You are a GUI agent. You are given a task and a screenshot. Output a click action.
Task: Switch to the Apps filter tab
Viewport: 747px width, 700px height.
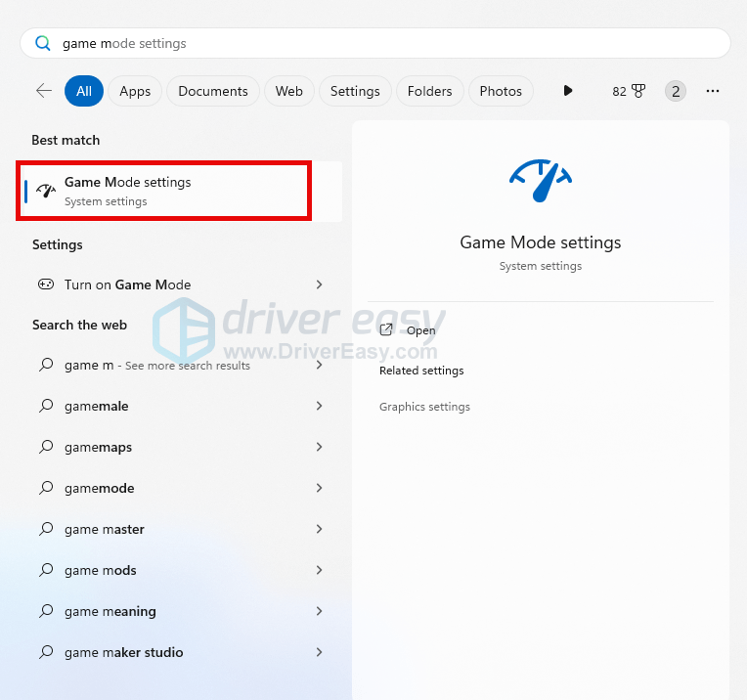coord(135,91)
